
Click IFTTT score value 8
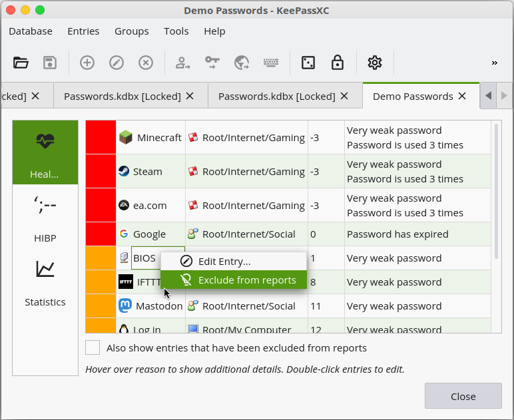click(313, 282)
